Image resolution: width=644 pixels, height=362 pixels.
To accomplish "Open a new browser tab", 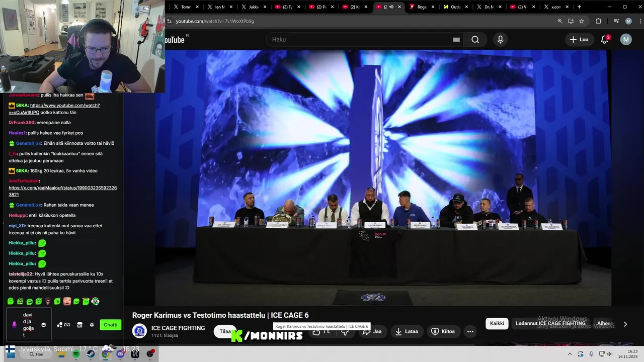I will [x=579, y=7].
